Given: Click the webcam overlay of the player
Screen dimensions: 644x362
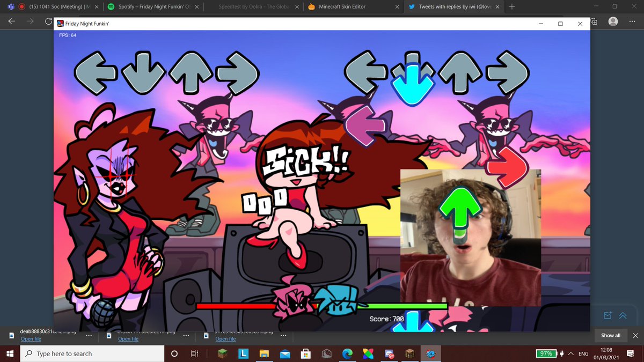Looking at the screenshot, I should (x=471, y=238).
